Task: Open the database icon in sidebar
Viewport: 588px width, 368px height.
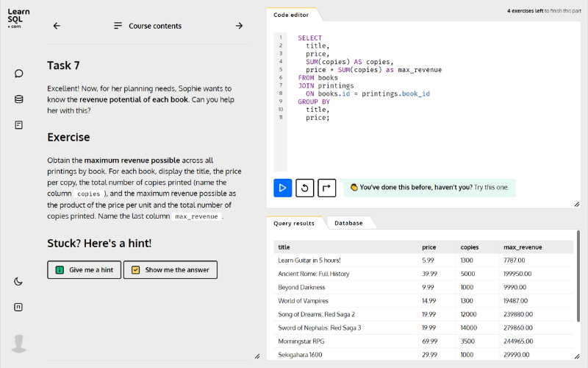Action: point(19,99)
